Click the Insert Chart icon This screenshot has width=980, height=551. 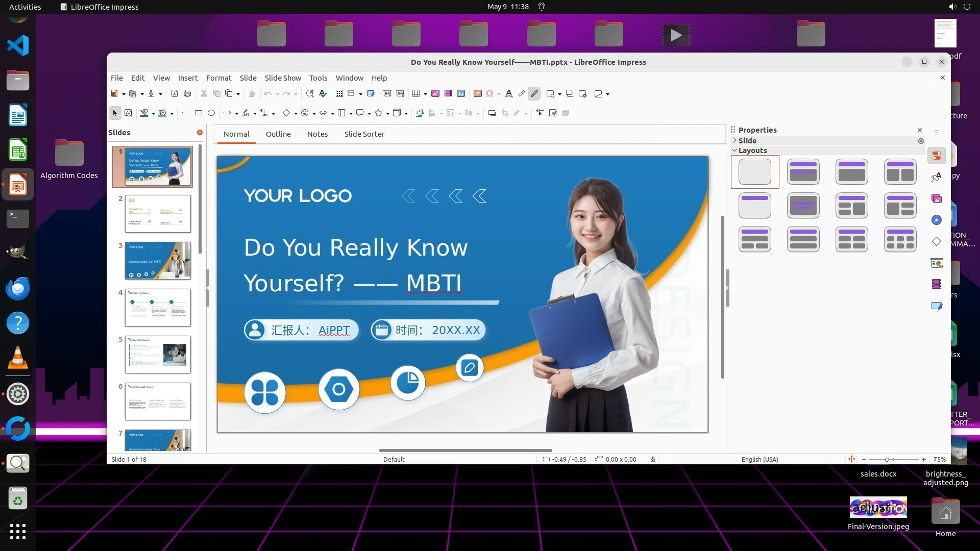[x=461, y=93]
